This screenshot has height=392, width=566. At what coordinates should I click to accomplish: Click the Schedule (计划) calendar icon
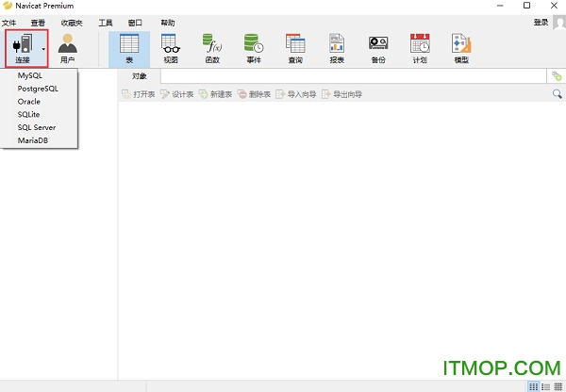[x=420, y=47]
